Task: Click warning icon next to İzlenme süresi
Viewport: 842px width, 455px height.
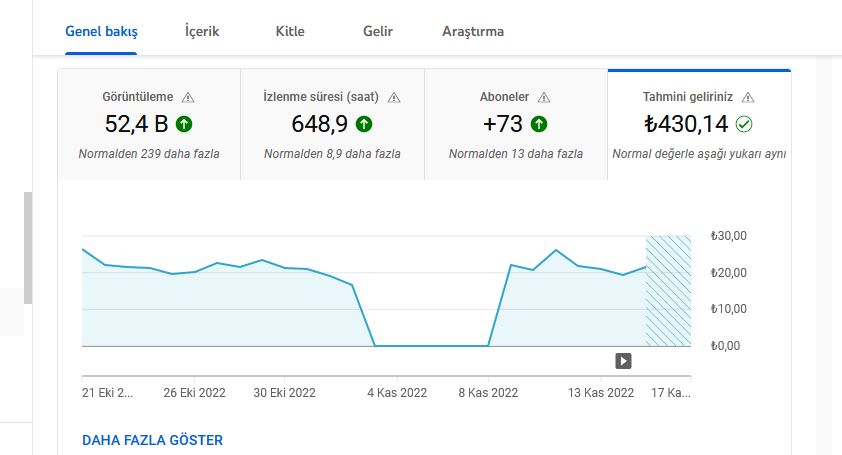Action: tap(394, 97)
